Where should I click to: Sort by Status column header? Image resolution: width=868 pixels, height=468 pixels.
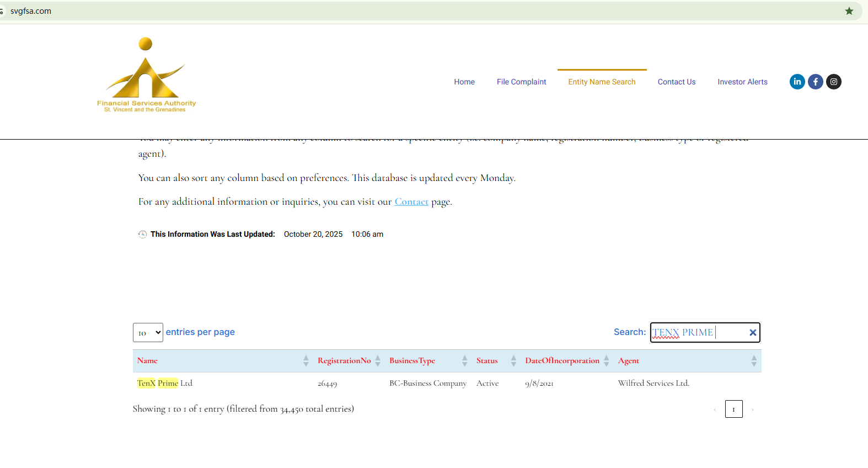487,361
